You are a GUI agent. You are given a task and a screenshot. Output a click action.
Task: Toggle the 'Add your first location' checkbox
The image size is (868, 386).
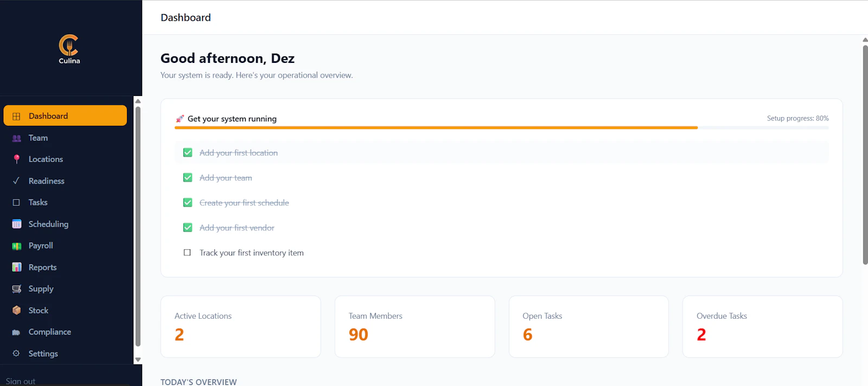click(x=188, y=153)
